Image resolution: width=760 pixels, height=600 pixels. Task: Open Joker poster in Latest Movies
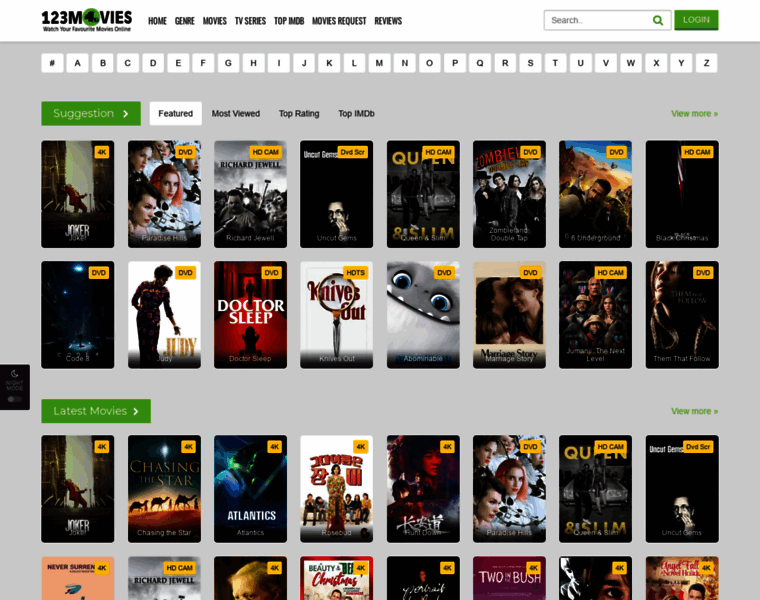click(x=78, y=489)
